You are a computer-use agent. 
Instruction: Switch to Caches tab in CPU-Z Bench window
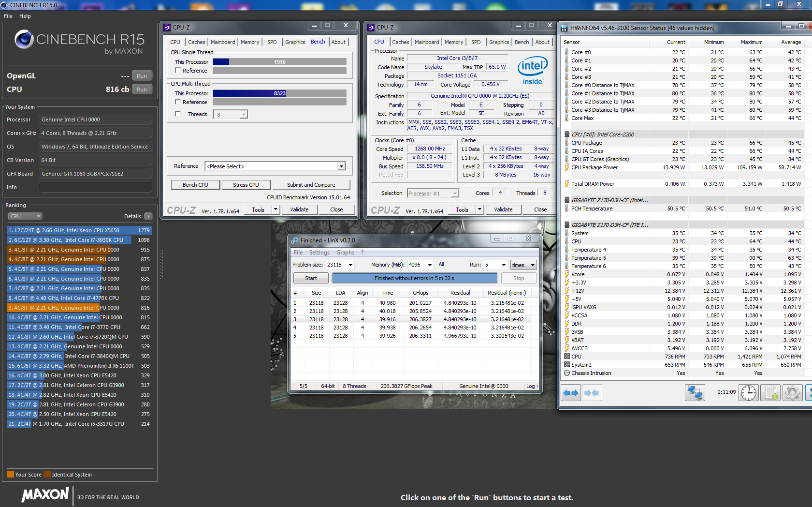pyautogui.click(x=197, y=42)
